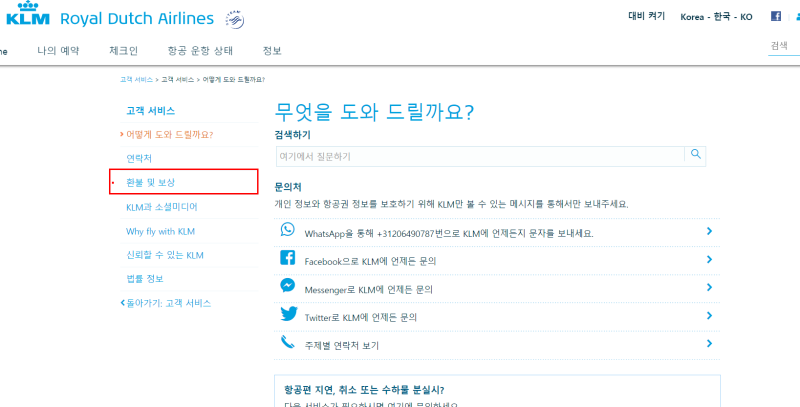Screen dimensions: 800x407
Task: Expand the Messenger row chevron
Action: pos(709,288)
